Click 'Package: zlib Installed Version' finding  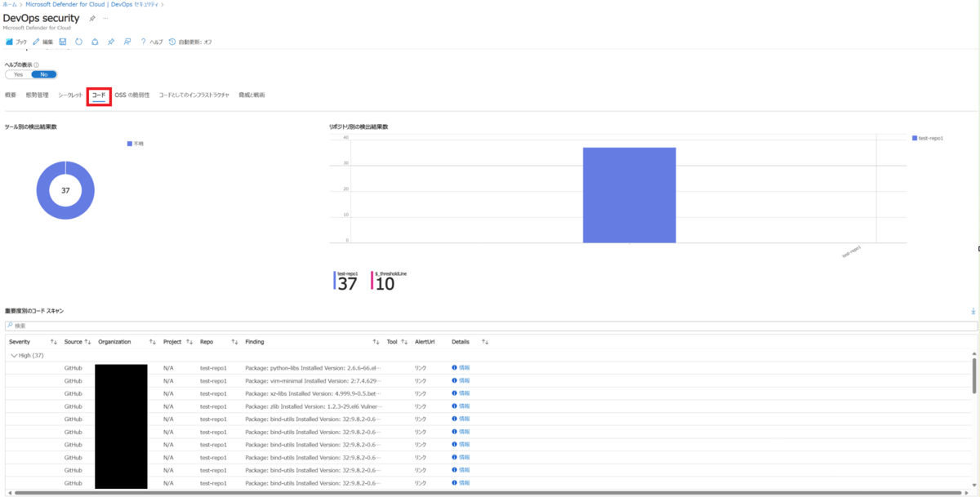click(314, 406)
